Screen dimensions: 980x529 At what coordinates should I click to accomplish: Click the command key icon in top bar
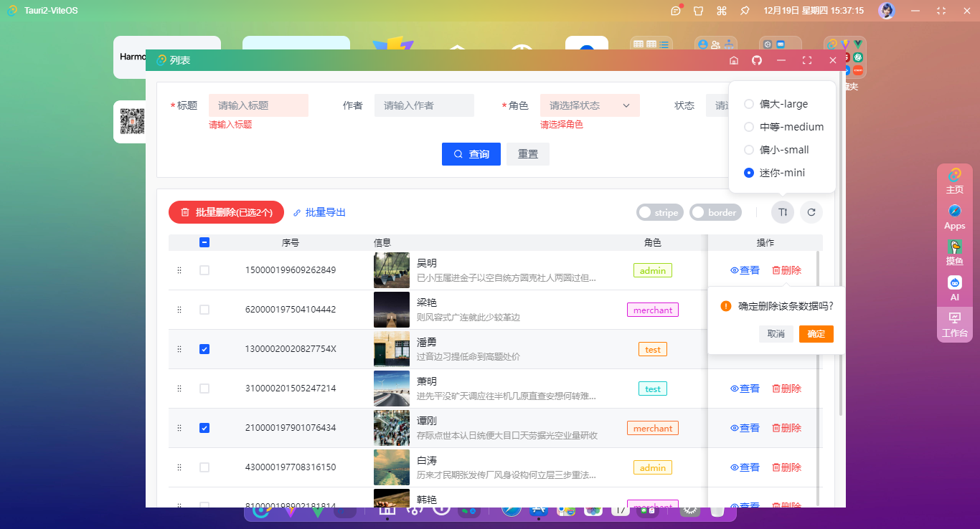pyautogui.click(x=722, y=11)
